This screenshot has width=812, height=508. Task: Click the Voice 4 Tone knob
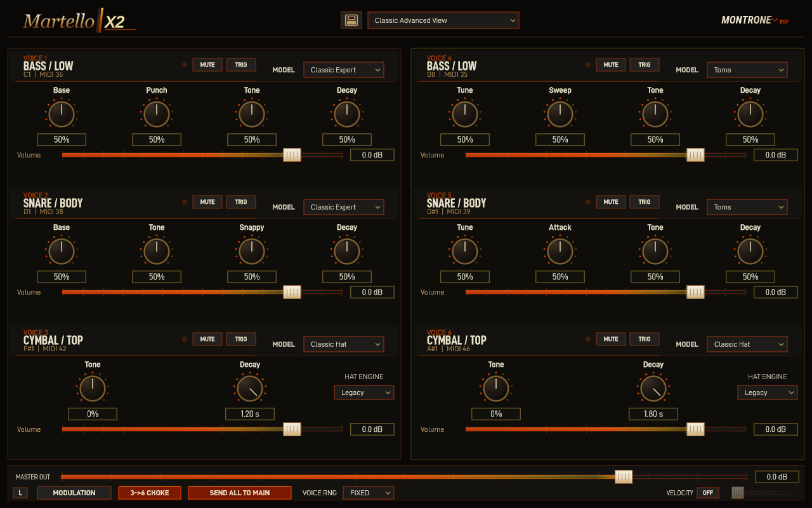[x=655, y=114]
